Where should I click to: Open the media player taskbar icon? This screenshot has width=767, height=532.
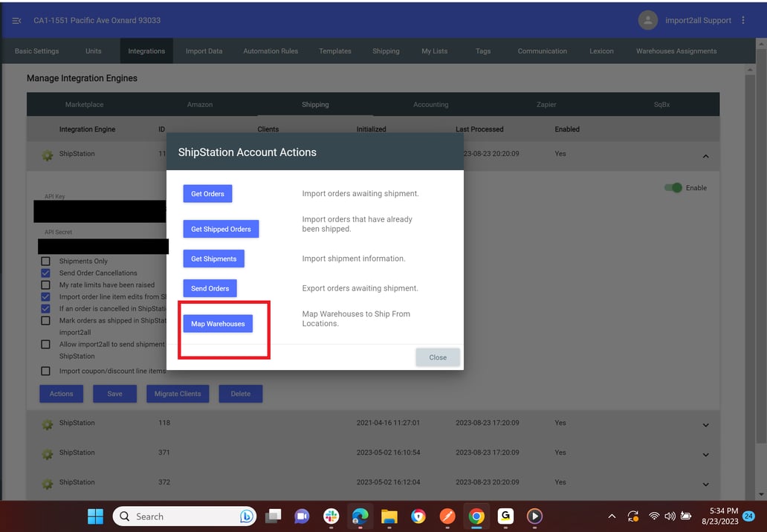click(x=534, y=516)
